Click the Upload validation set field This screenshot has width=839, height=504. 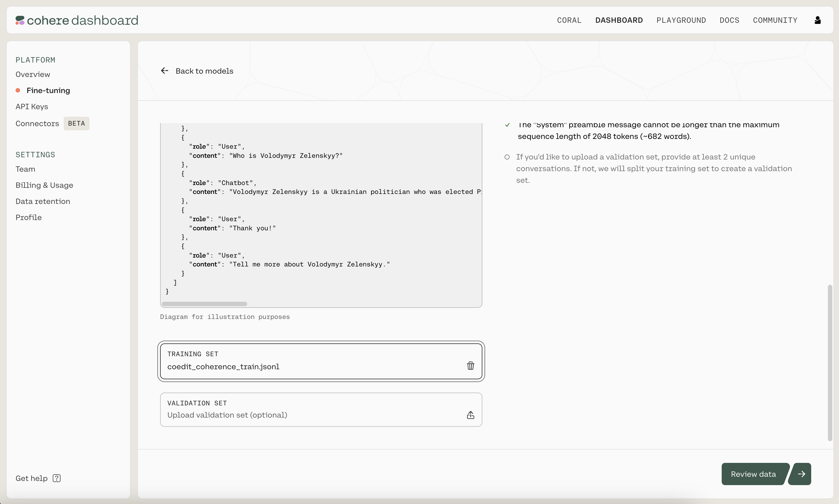coord(321,410)
